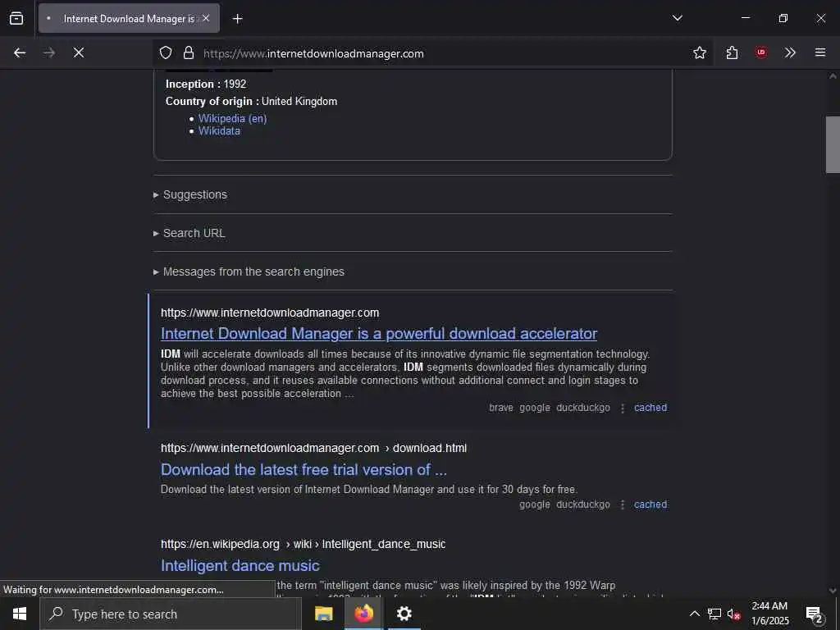840x630 pixels.
Task: Bookmark this page with star icon
Action: click(x=699, y=52)
